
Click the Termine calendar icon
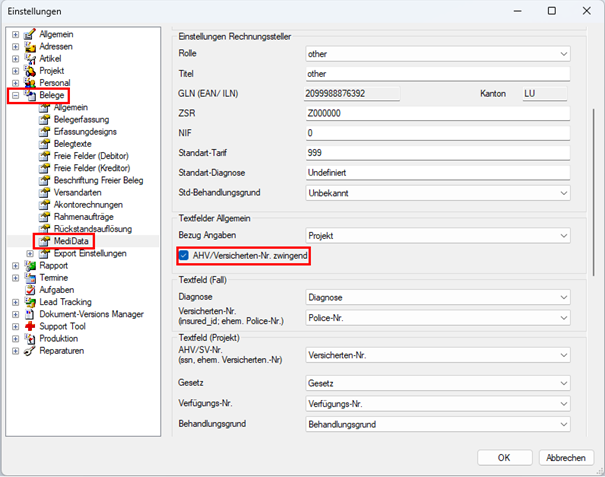30,278
